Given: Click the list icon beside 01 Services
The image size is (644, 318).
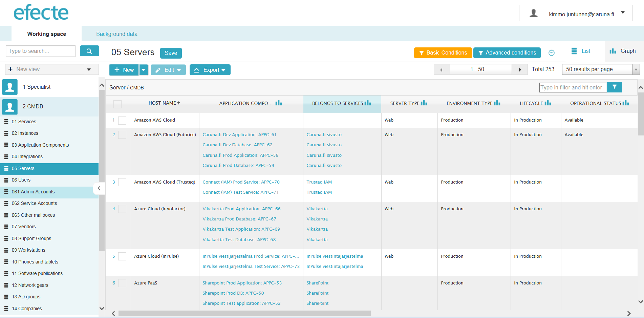Looking at the screenshot, I should pyautogui.click(x=6, y=122).
